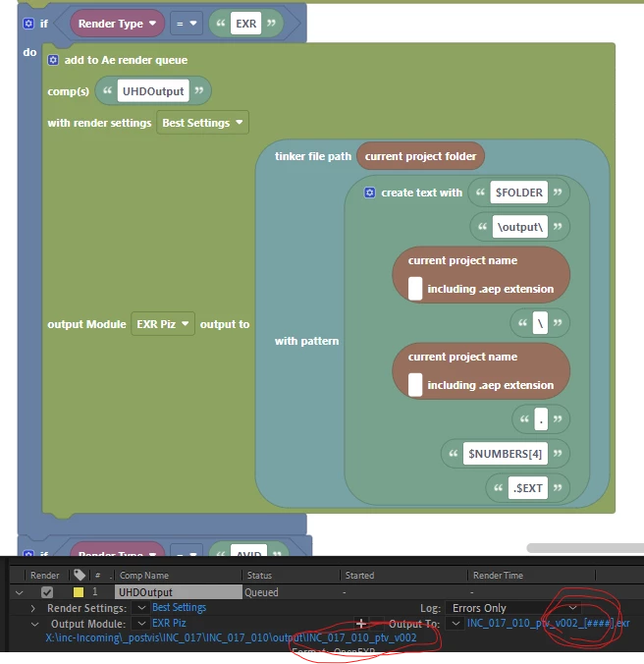Screen dimensions: 644x664
Task: Select the UHDOutput comp name in queue
Action: (179, 592)
